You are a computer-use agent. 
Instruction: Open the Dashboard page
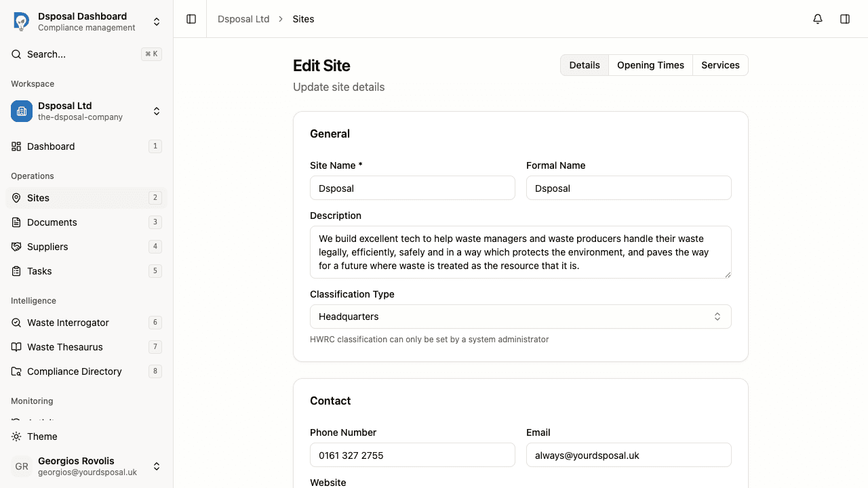point(50,146)
